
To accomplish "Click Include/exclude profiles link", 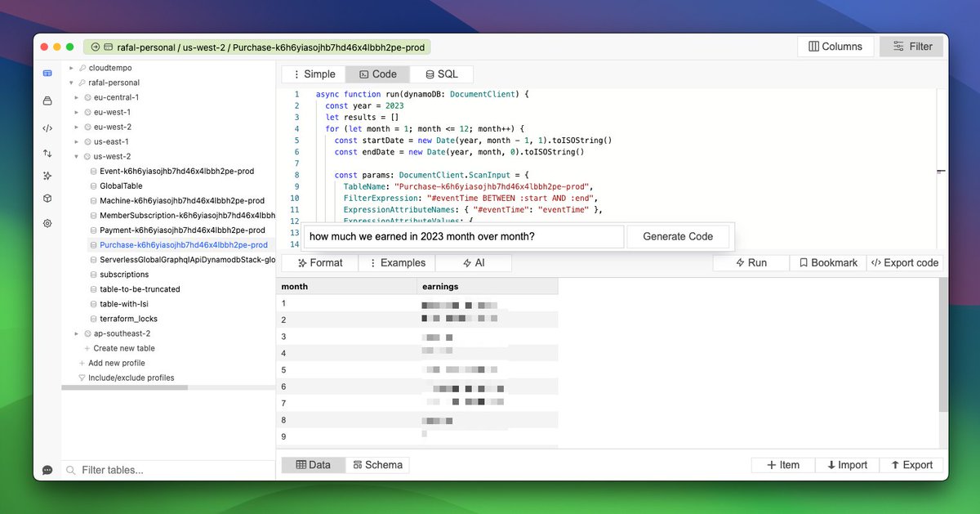I will tap(131, 378).
